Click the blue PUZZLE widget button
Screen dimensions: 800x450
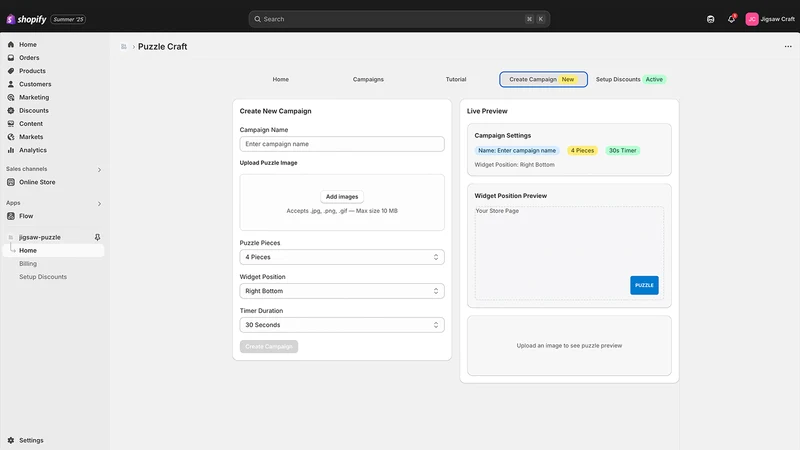(644, 285)
